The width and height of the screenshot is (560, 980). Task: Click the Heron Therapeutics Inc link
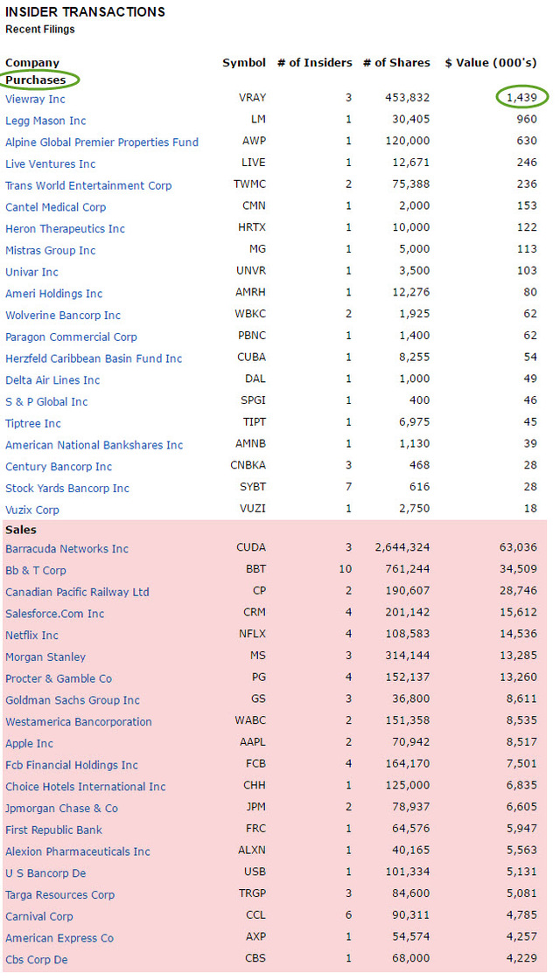point(65,229)
